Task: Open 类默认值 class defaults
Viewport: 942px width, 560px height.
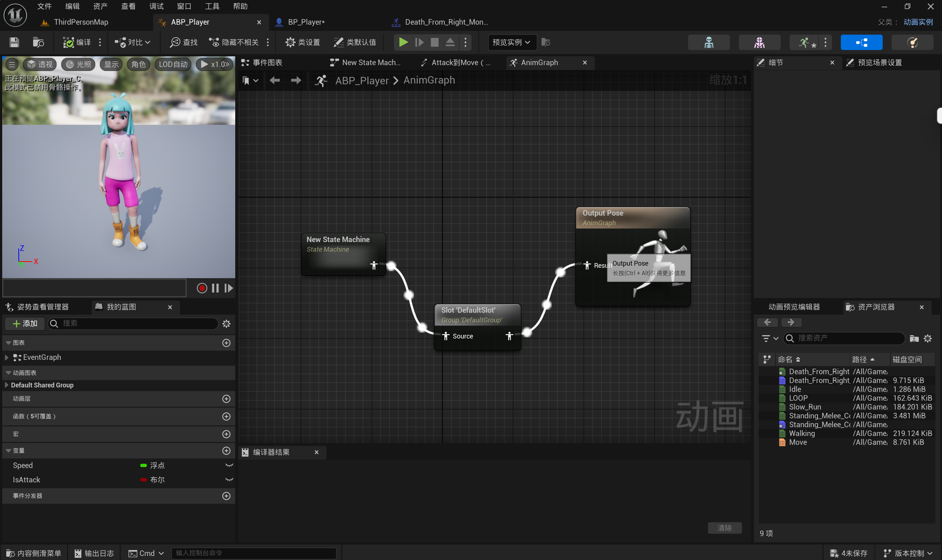Action: coord(354,42)
